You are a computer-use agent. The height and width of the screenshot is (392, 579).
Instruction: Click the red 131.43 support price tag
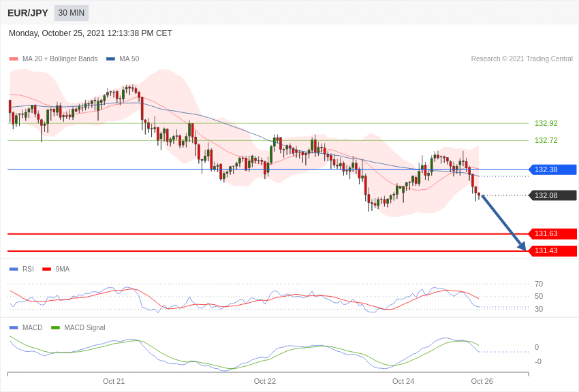click(552, 250)
